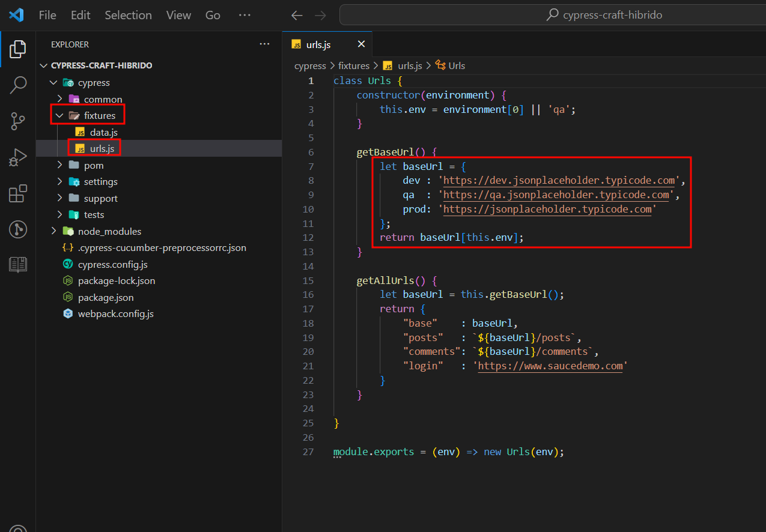Image resolution: width=766 pixels, height=532 pixels.
Task: Open the book-shaped icon in activity bar
Action: coord(18,265)
